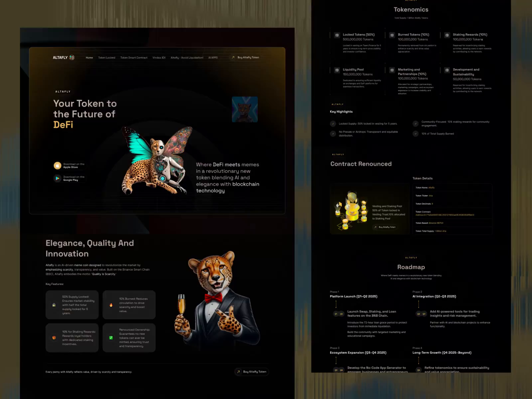This screenshot has height=399, width=532.
Task: Click the ALTAFLY logo in the navbar
Action: pos(64,58)
